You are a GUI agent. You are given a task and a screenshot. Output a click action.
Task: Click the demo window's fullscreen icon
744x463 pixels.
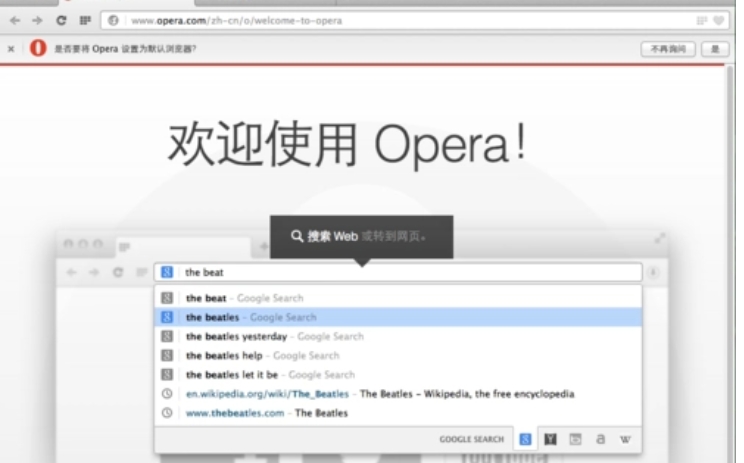[660, 238]
